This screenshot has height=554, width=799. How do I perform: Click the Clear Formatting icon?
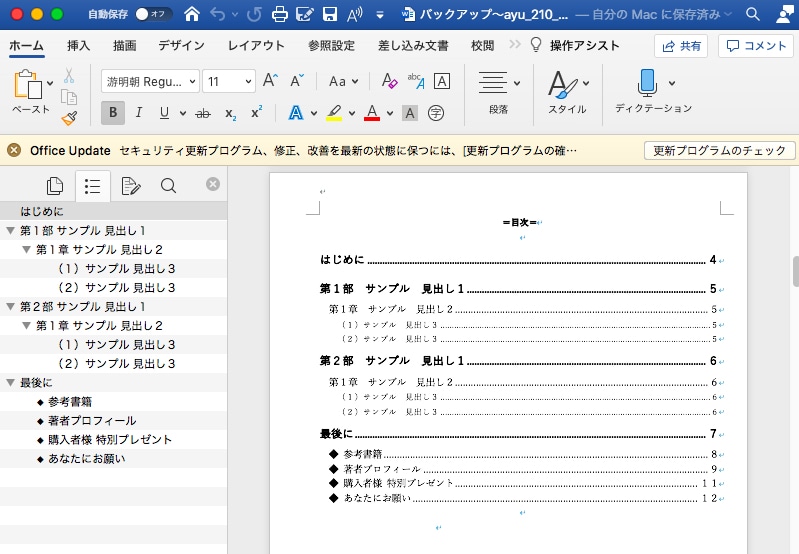pos(389,81)
